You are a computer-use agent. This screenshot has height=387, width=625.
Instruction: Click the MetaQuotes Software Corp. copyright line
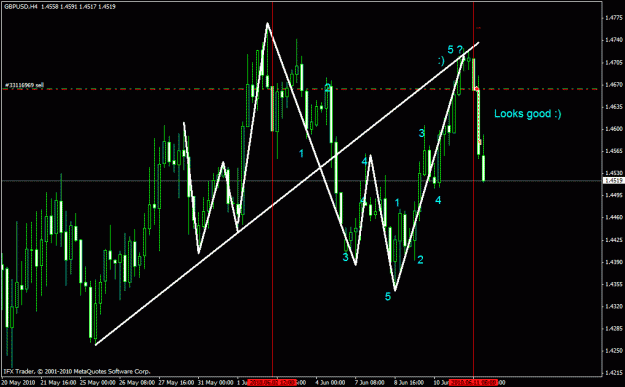tap(77, 371)
